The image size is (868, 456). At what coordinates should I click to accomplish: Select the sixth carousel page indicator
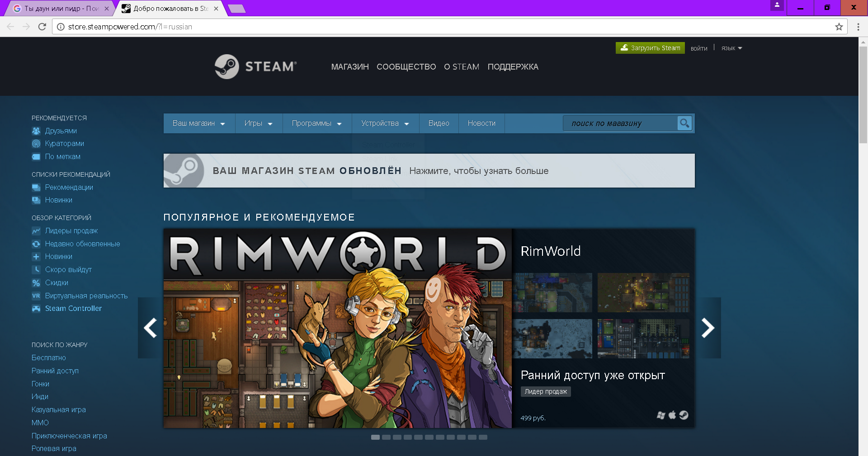[x=429, y=437]
